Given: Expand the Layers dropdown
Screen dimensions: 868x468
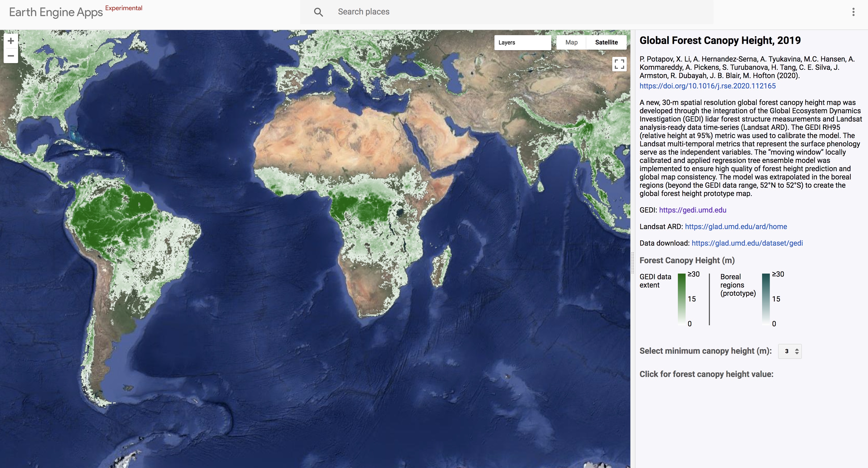Looking at the screenshot, I should [522, 42].
